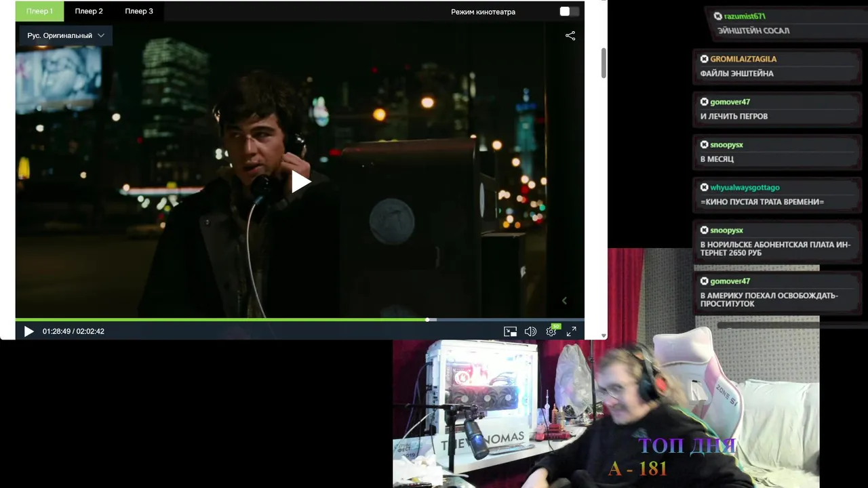Click the share icon on the video
Viewport: 868px width, 488px height.
pos(570,36)
